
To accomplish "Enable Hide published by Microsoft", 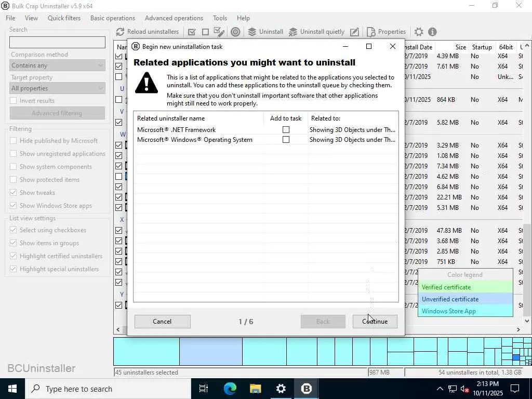I will pyautogui.click(x=13, y=140).
